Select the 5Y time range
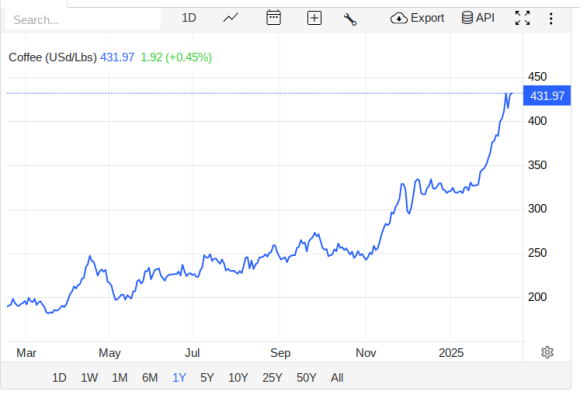This screenshot has width=580, height=398. 207,378
